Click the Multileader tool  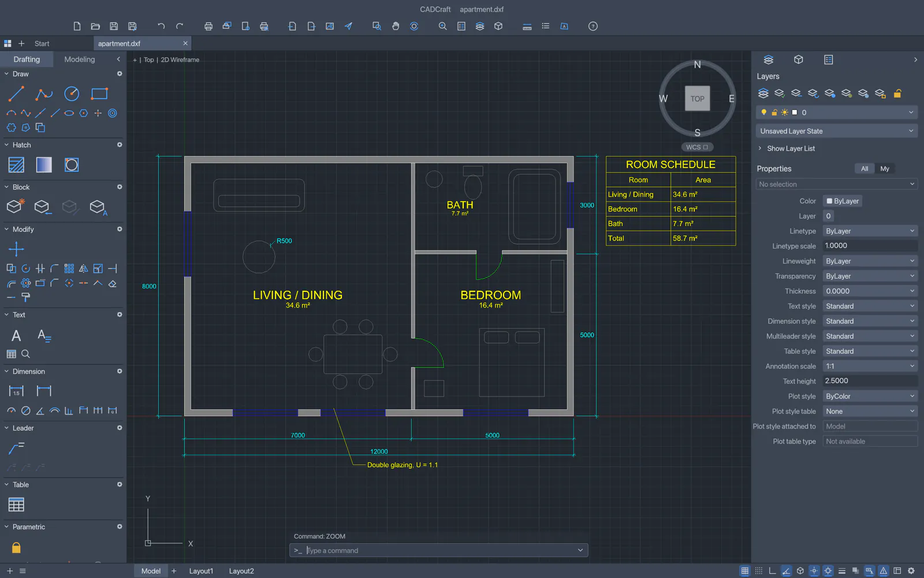click(16, 448)
